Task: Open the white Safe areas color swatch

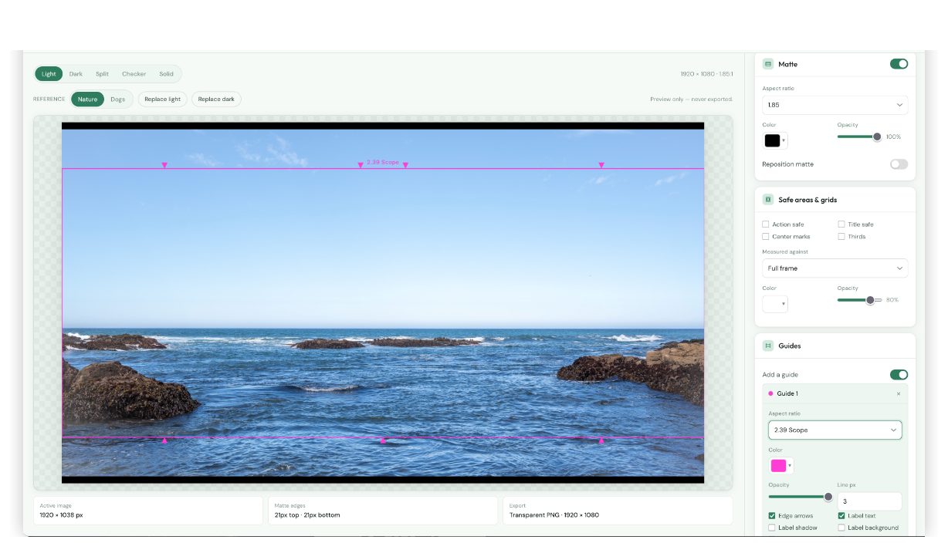Action: (775, 304)
